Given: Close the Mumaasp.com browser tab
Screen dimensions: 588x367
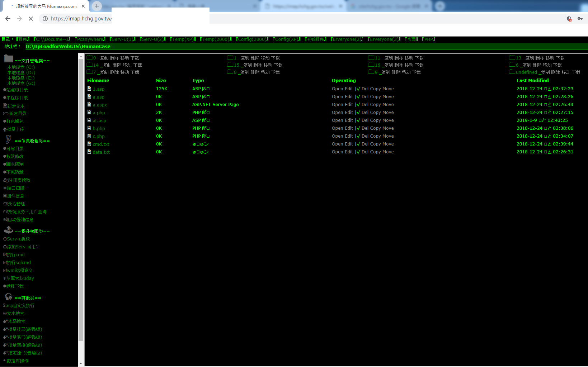Looking at the screenshot, I should pos(83,6).
